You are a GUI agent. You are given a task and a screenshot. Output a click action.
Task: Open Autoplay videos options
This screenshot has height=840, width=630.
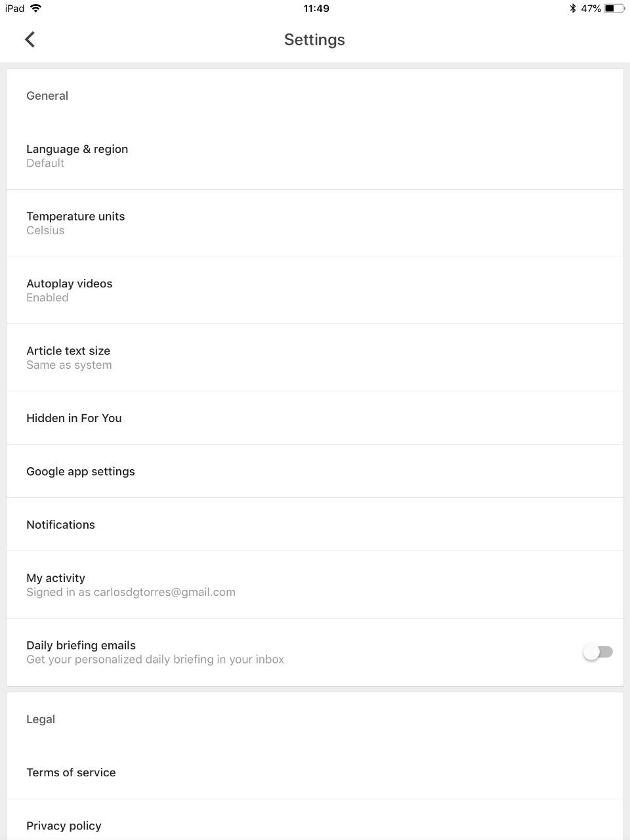(x=70, y=290)
